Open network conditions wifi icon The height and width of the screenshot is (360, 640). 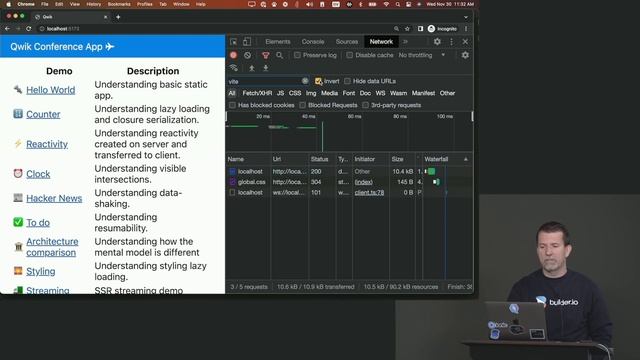coord(233,68)
